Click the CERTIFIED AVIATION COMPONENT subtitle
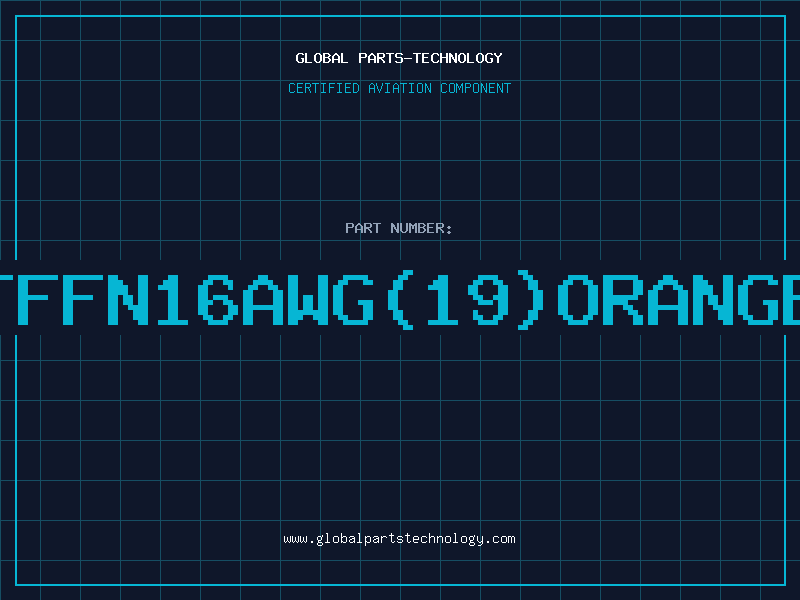 click(399, 88)
